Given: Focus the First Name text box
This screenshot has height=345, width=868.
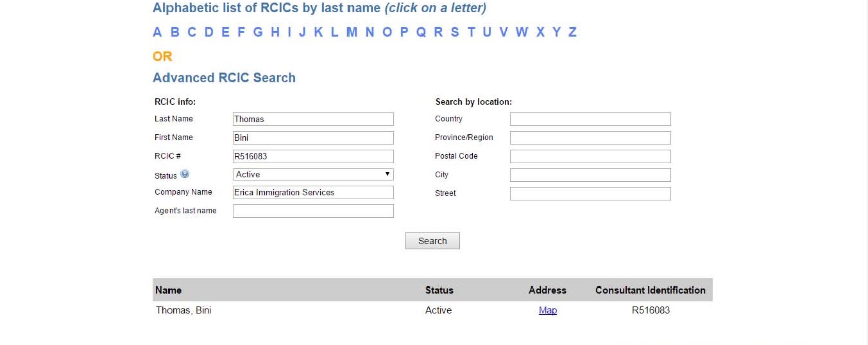Looking at the screenshot, I should [313, 137].
